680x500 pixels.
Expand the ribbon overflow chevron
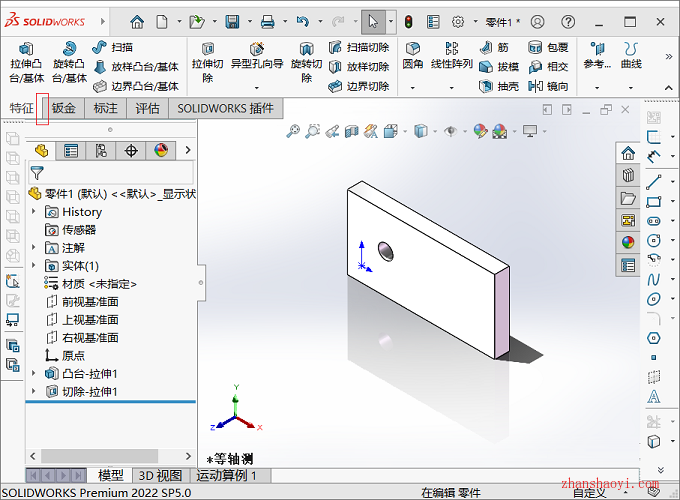(x=669, y=56)
